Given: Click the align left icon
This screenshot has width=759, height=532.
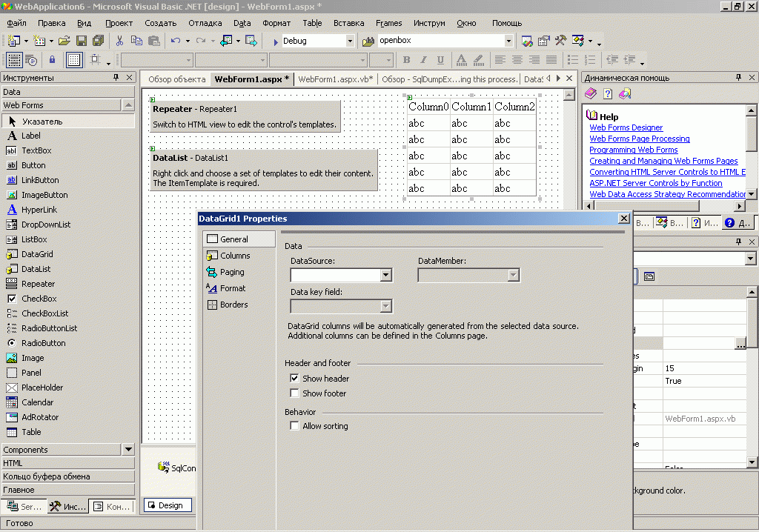Looking at the screenshot, I should pyautogui.click(x=500, y=60).
